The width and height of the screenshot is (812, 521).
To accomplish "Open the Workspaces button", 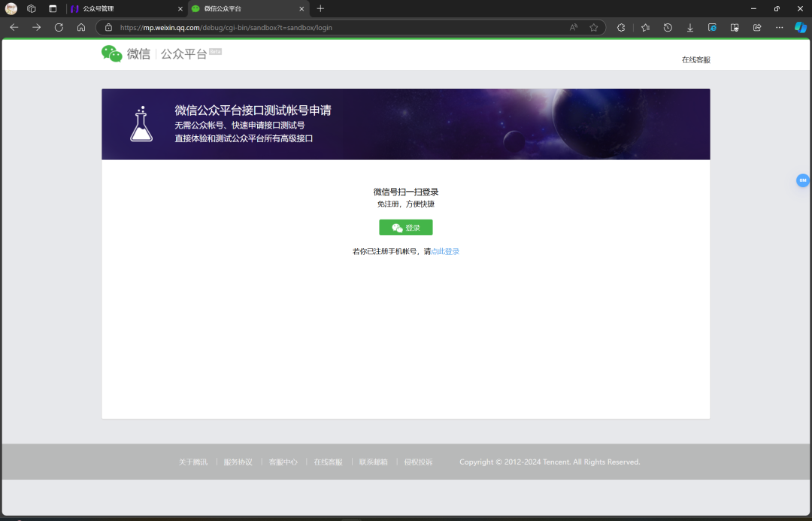I will pos(32,9).
